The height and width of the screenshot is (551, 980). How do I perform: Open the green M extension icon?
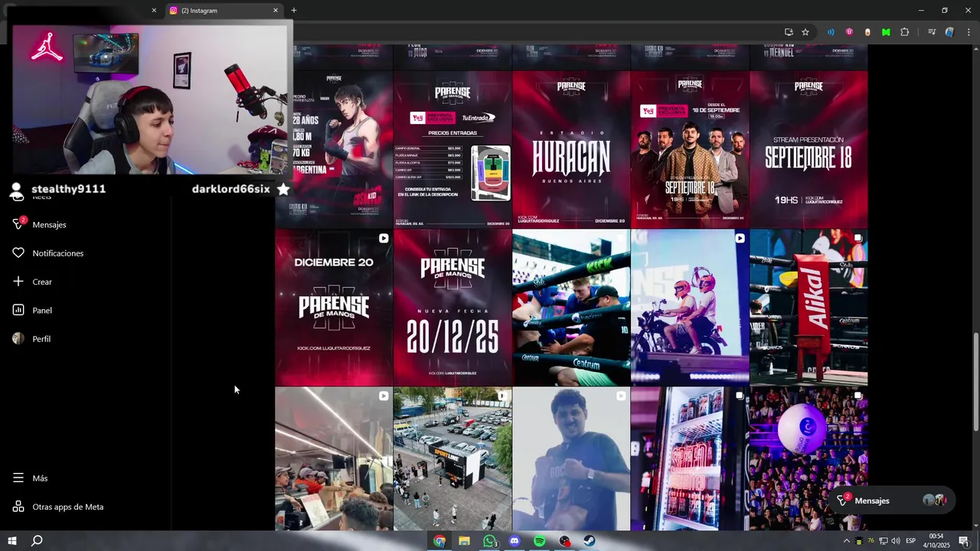886,32
